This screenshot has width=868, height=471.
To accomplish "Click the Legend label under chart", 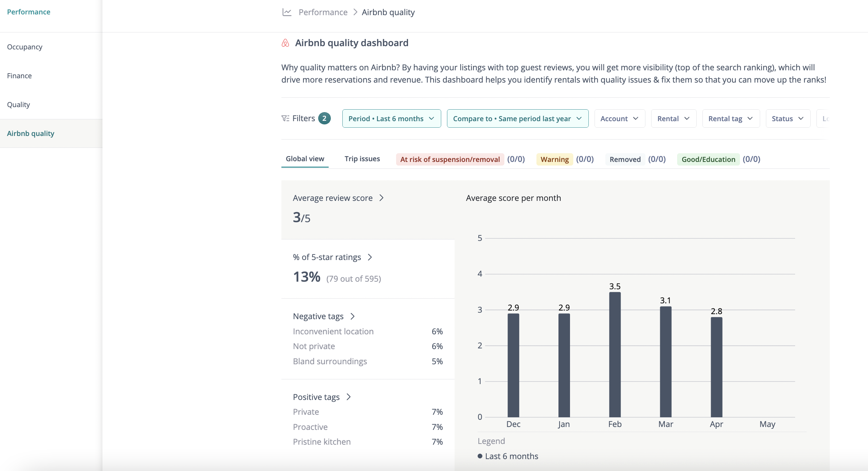I will click(x=491, y=441).
